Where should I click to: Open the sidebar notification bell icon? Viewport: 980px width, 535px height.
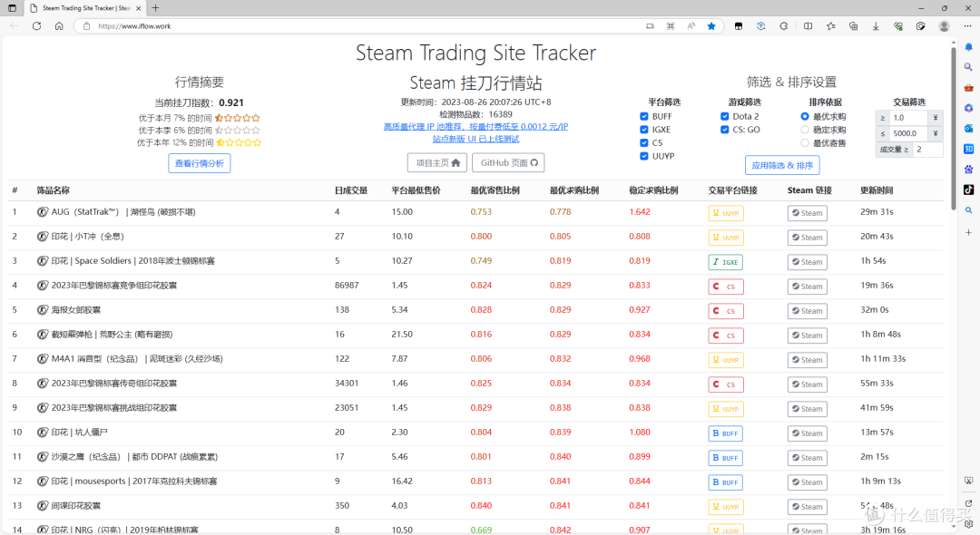coord(968,47)
